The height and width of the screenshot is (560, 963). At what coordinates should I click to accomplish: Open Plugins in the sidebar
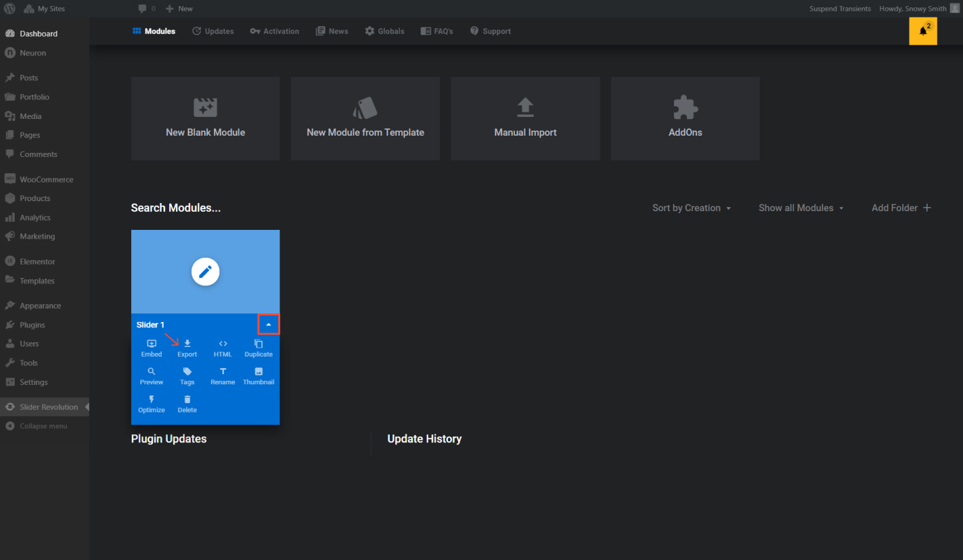coord(45,325)
